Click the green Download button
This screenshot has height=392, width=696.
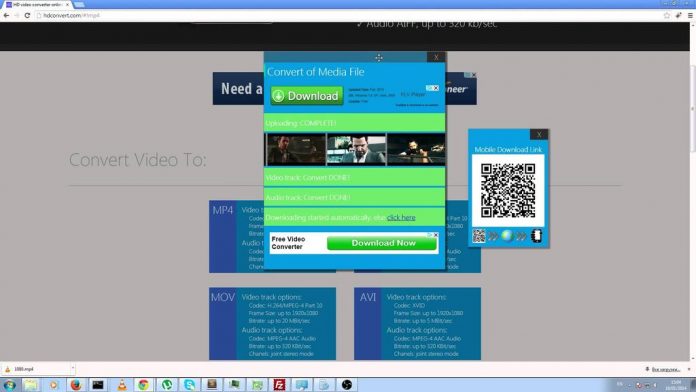coord(307,96)
